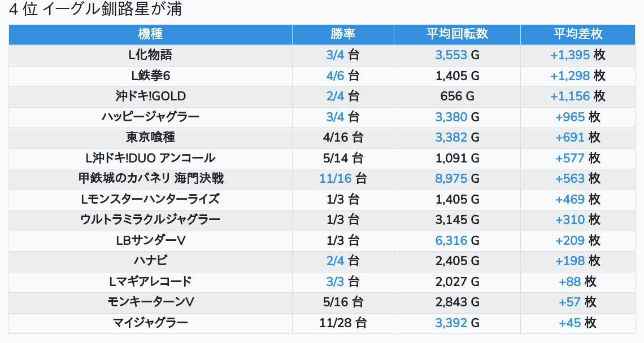Click the 8,975 G average spins value
Viewport: 644px width, 343px height.
pos(457,179)
